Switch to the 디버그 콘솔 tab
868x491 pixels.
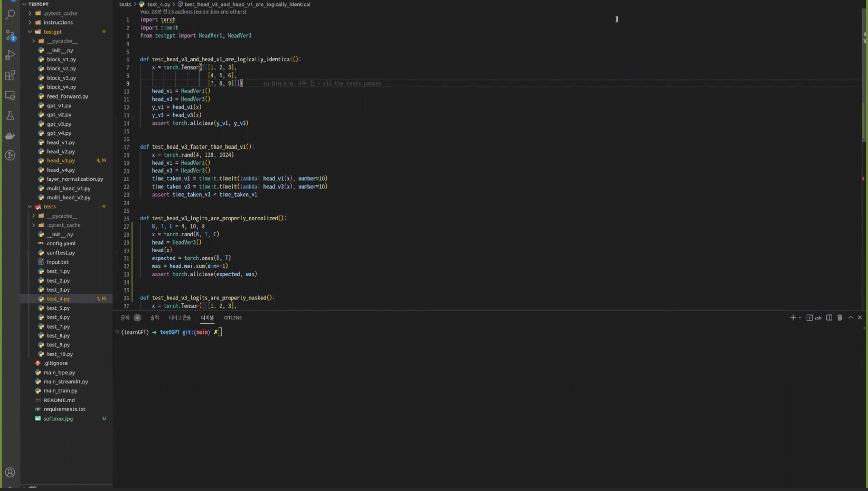coord(180,318)
